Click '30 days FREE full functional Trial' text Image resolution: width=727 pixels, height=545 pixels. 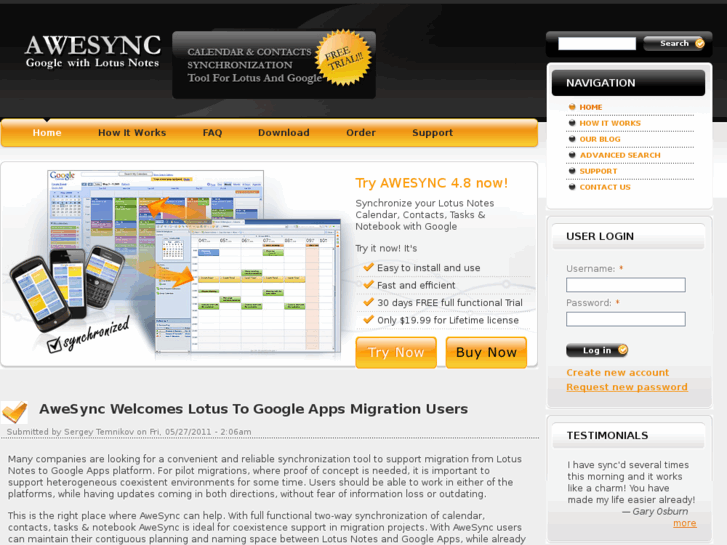[x=450, y=303]
